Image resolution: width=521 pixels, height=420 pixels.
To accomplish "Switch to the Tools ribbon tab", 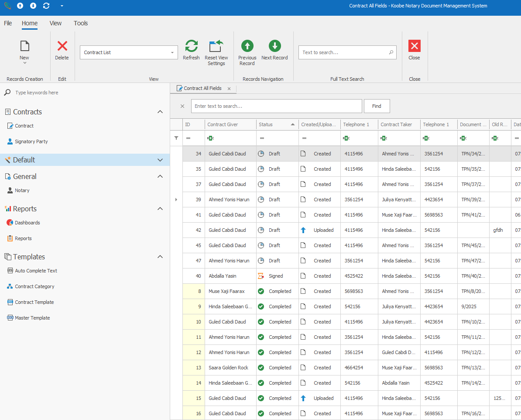I will [x=81, y=23].
